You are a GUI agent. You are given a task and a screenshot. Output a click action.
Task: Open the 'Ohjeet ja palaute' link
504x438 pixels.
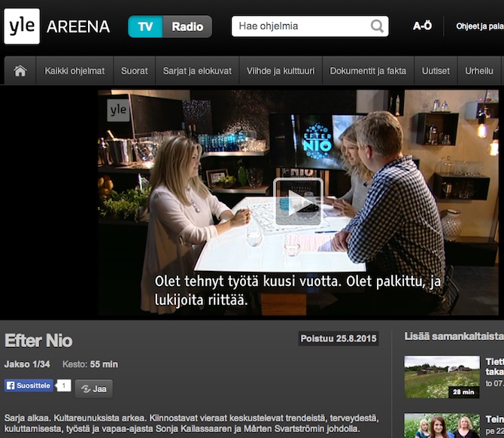[x=480, y=26]
